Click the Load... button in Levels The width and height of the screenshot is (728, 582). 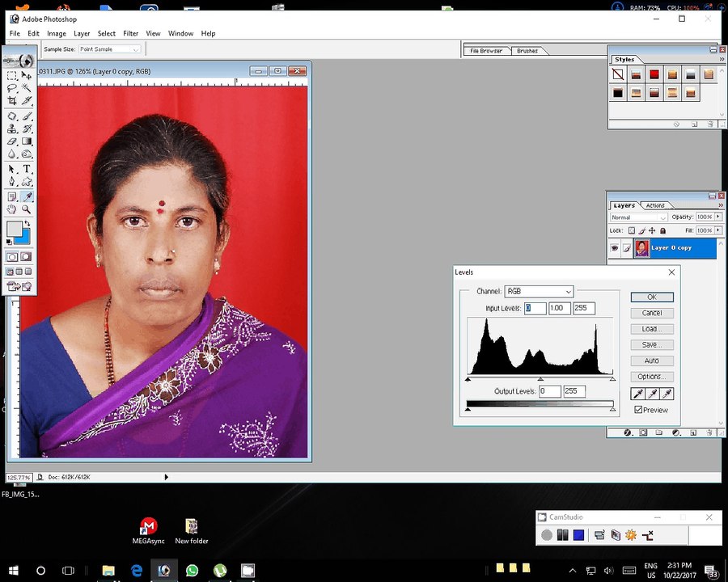pyautogui.click(x=652, y=329)
